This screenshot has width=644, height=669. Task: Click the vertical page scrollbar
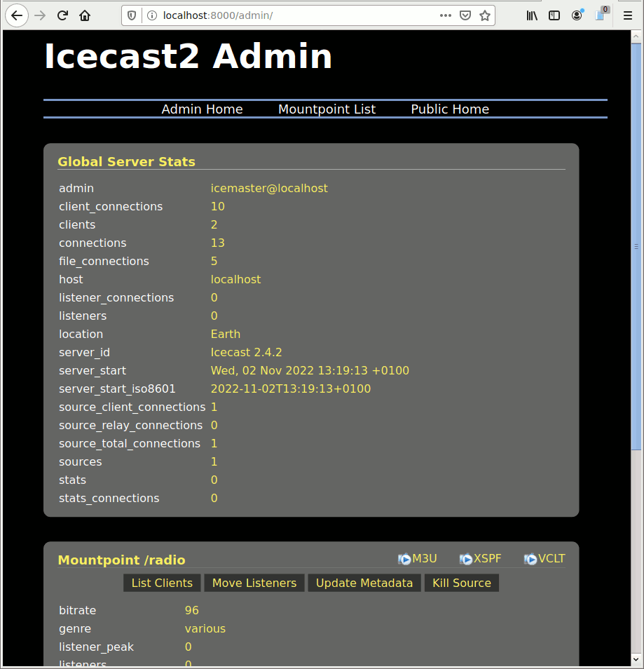636,245
